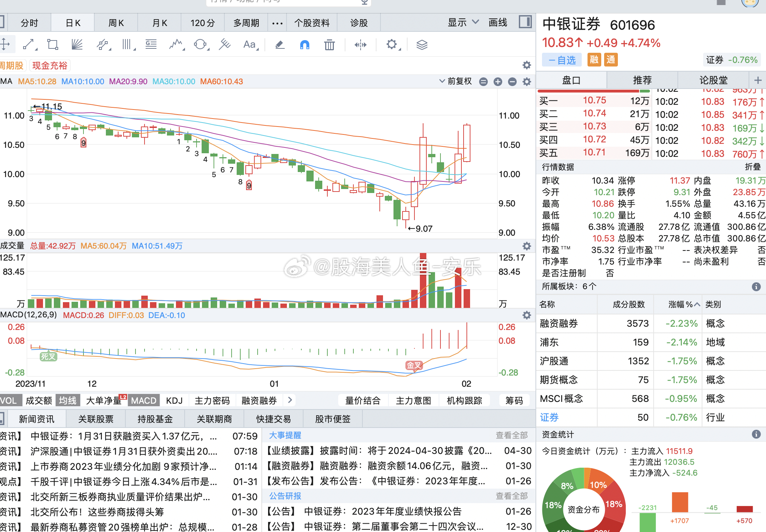Toggle the 自选 watchlist button
This screenshot has height=532, width=766.
[562, 60]
